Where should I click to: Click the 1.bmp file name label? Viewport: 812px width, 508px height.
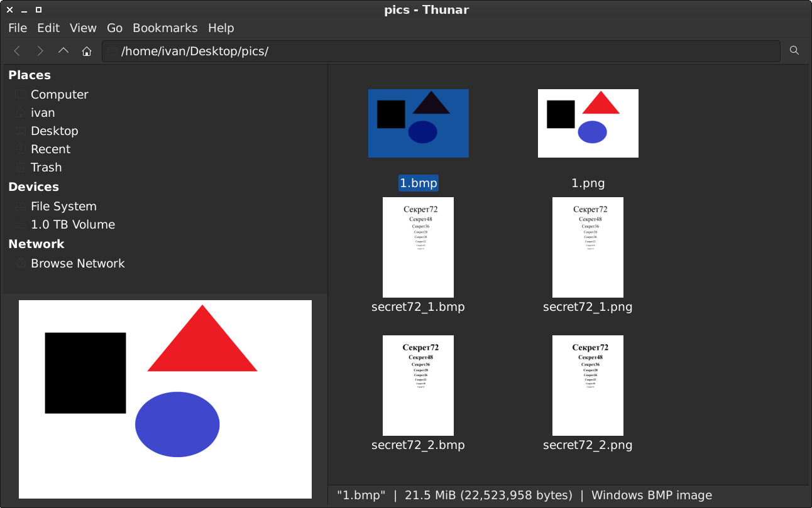(419, 183)
